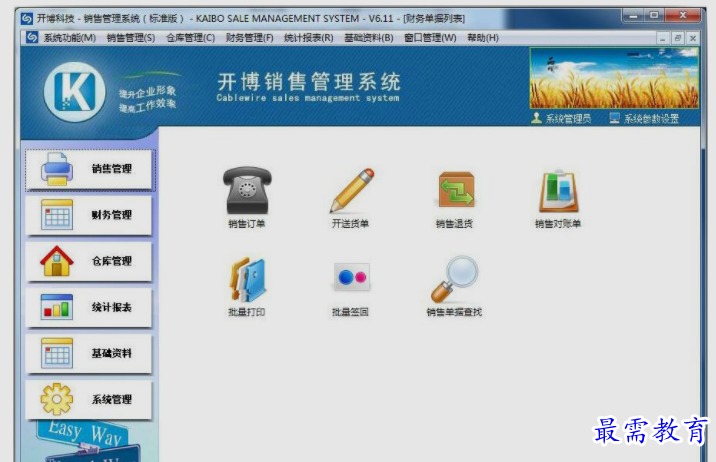Open the 财务管理(F) menu

249,38
